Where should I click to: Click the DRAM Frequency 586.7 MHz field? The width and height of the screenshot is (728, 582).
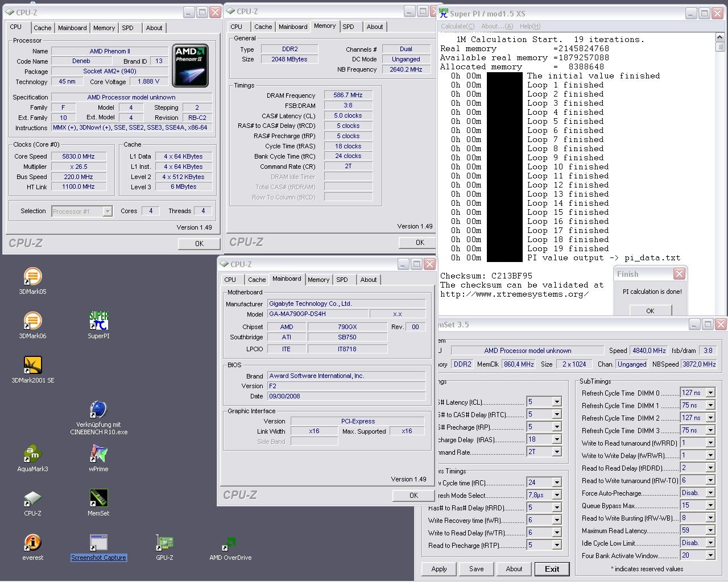pos(348,95)
